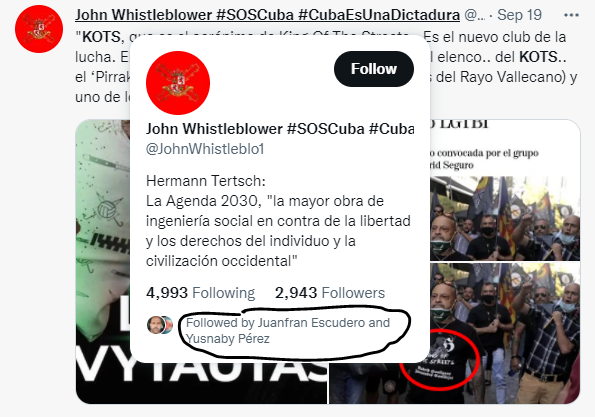Screen dimensions: 595x417
Task: Open the tweet's three-dot more menu
Action: coord(571,15)
